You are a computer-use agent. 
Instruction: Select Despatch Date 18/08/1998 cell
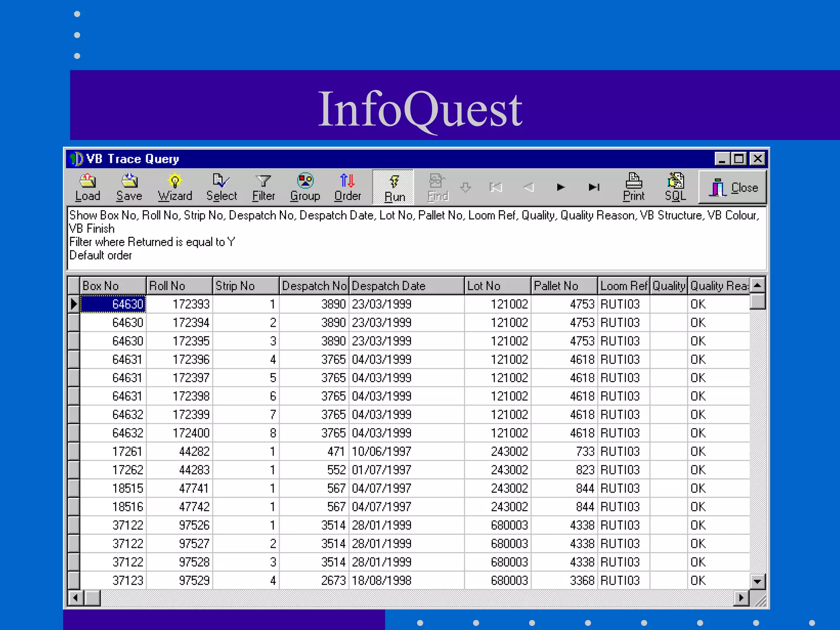pos(406,580)
